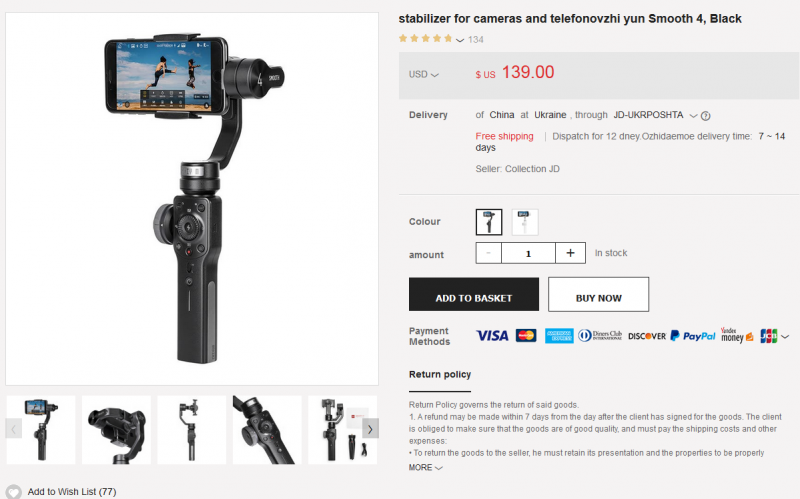Image resolution: width=800 pixels, height=499 pixels.
Task: Click the BUY NOW button
Action: click(x=598, y=294)
